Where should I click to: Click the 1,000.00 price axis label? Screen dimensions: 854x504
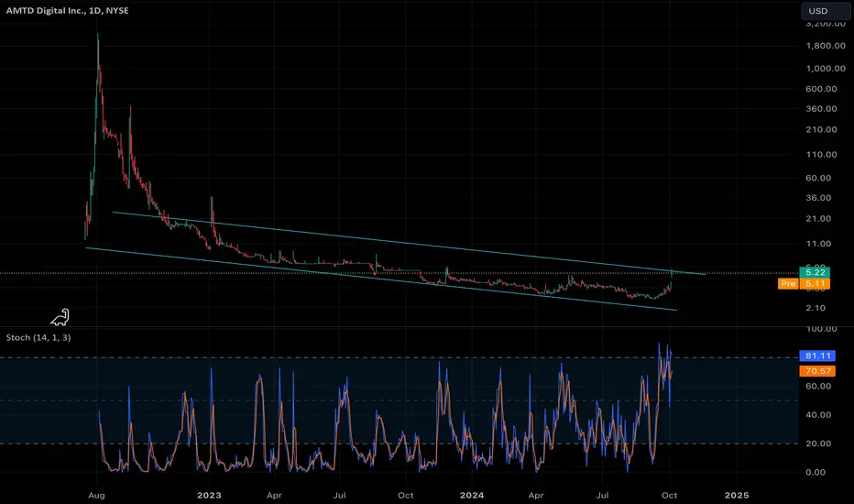pyautogui.click(x=825, y=69)
